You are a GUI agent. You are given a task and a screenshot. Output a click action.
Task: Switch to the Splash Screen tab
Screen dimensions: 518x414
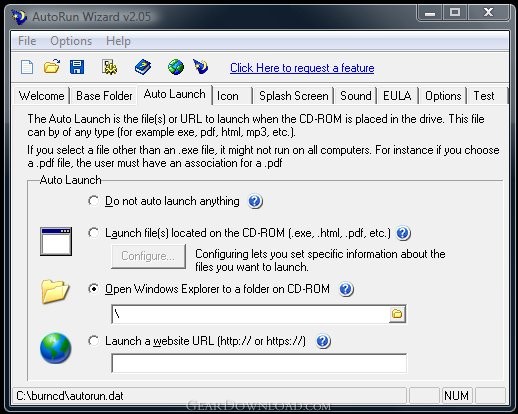(x=294, y=96)
